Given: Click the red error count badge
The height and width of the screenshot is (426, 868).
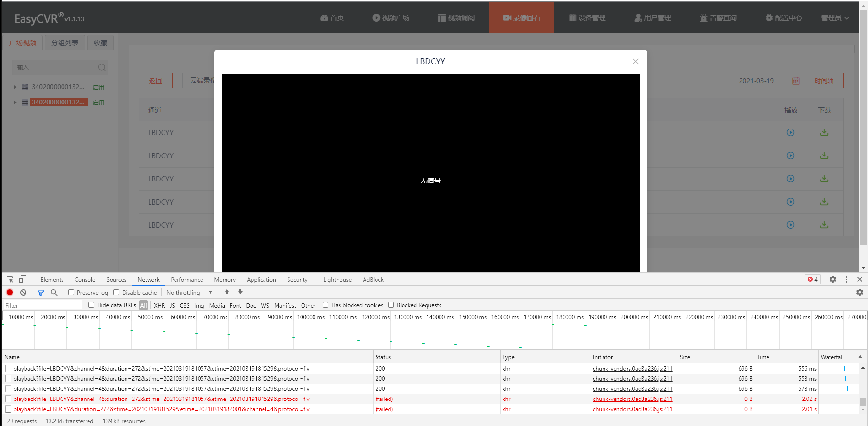Looking at the screenshot, I should click(813, 279).
